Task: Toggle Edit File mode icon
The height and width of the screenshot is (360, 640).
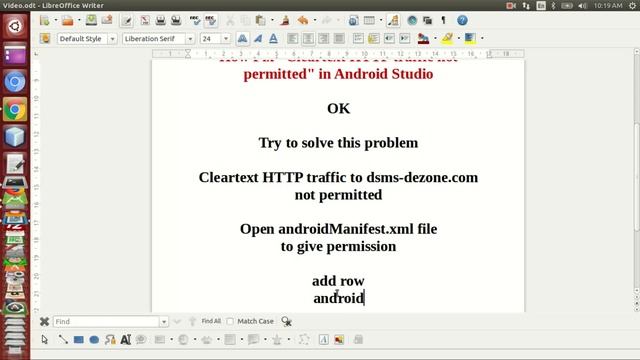Action: (x=127, y=20)
